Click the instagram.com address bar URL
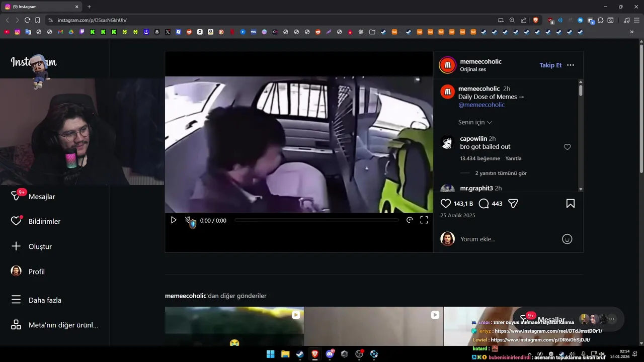This screenshot has height=362, width=644. point(92,20)
